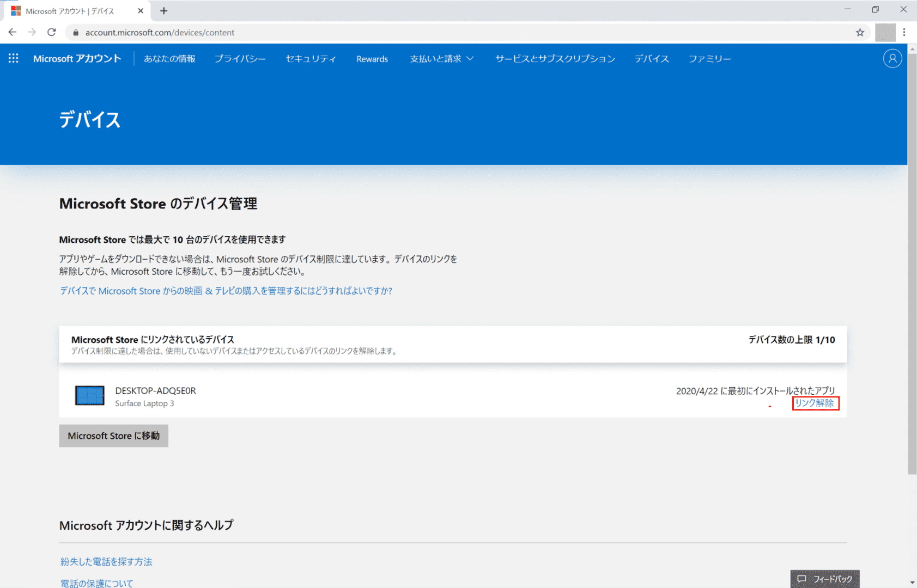Click Microsoft Store のデバイス管理 heading

click(x=158, y=204)
